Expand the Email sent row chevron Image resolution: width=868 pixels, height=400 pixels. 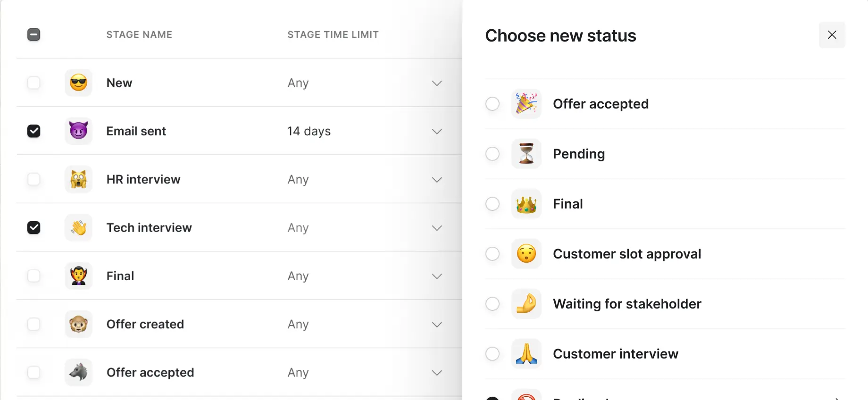(x=437, y=131)
